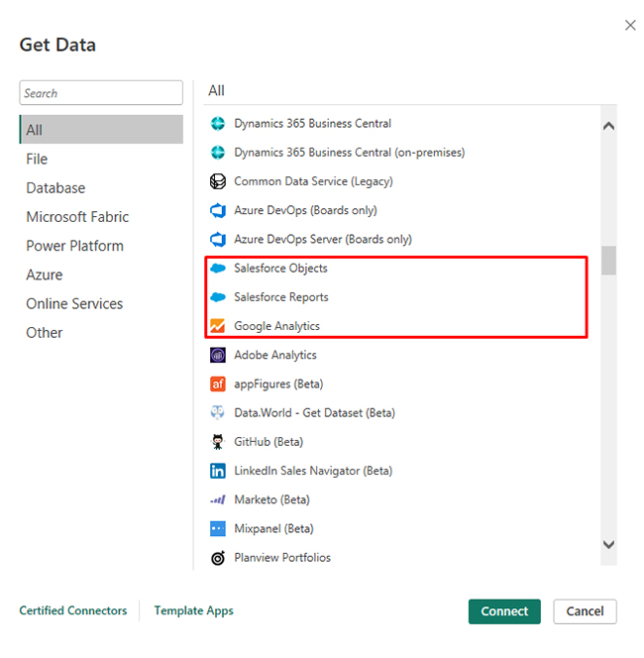Open the Certified Connectors link
The image size is (644, 658).
[73, 610]
